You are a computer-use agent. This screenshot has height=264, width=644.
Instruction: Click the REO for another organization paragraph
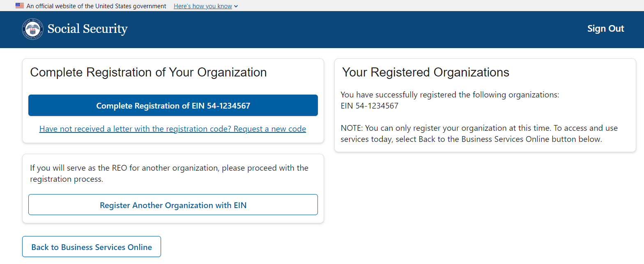click(169, 174)
